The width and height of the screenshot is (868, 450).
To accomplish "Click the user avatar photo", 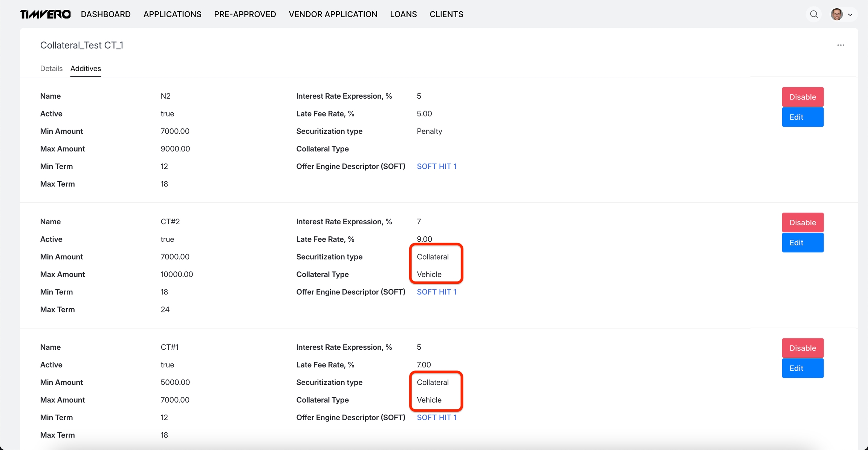I will pyautogui.click(x=837, y=14).
